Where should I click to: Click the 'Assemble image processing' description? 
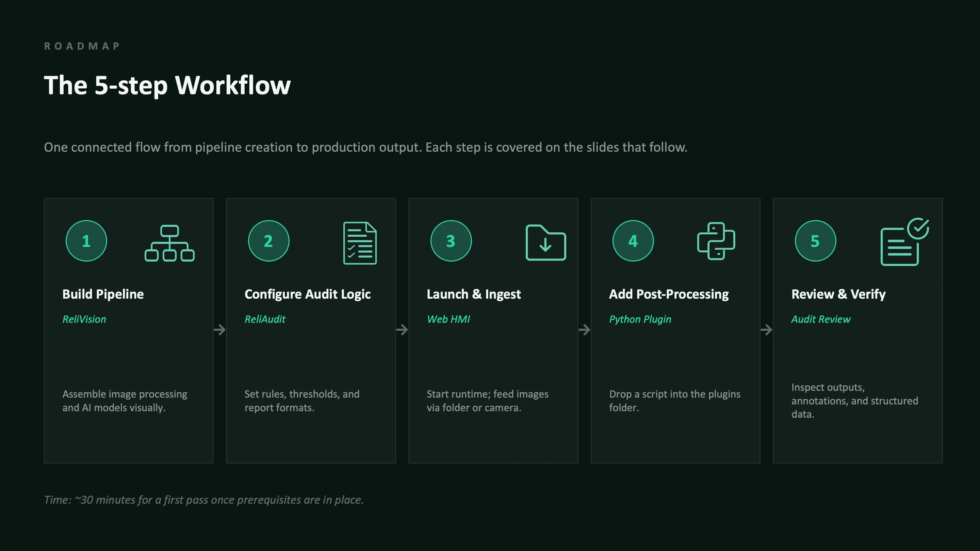click(125, 401)
